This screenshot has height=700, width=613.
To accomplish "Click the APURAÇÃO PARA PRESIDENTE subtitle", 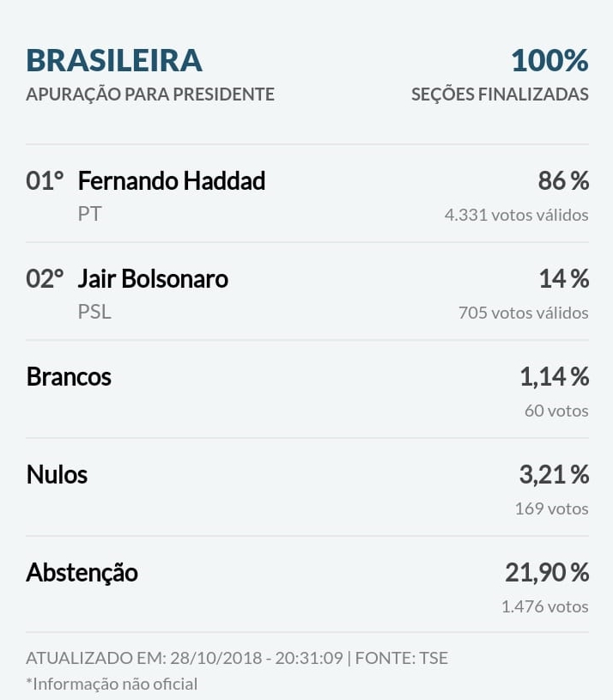I will [x=150, y=94].
